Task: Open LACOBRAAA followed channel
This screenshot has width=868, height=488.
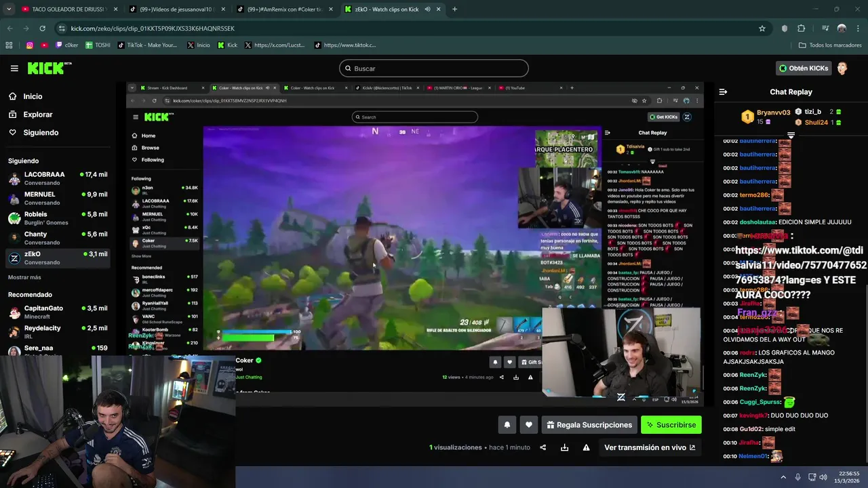Action: 58,178
